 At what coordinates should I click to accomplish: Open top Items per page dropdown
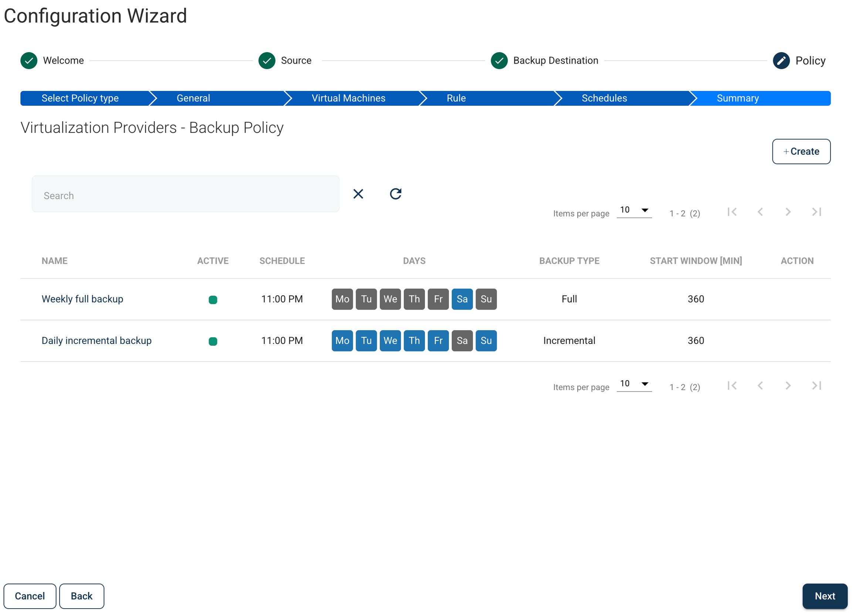click(x=634, y=210)
